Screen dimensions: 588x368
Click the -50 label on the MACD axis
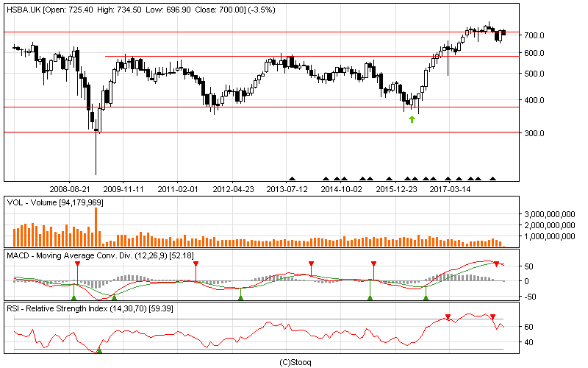531,297
